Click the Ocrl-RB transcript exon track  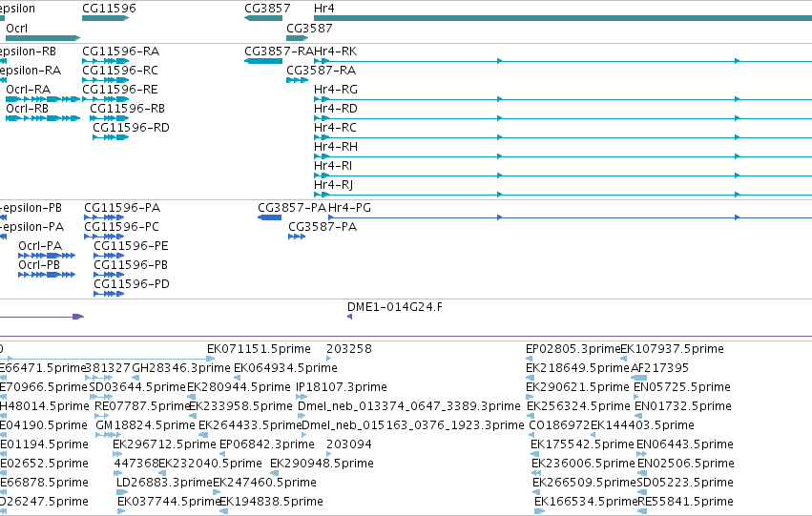[43, 118]
